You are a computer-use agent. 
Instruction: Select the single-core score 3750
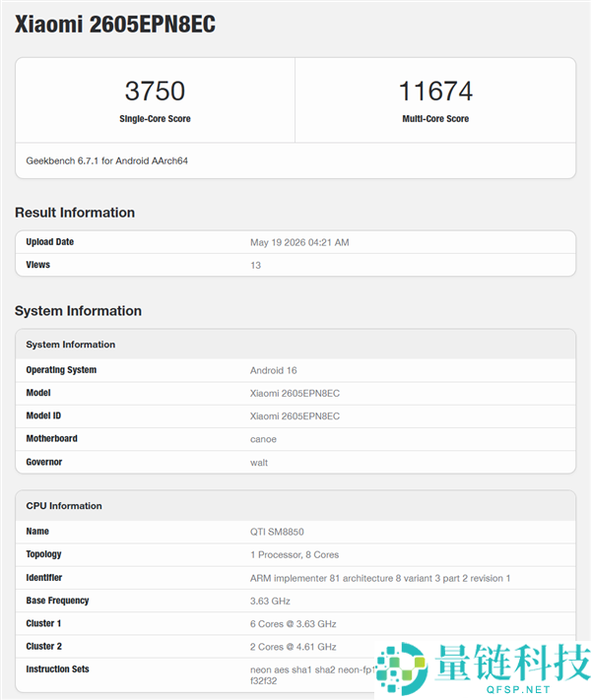point(155,92)
